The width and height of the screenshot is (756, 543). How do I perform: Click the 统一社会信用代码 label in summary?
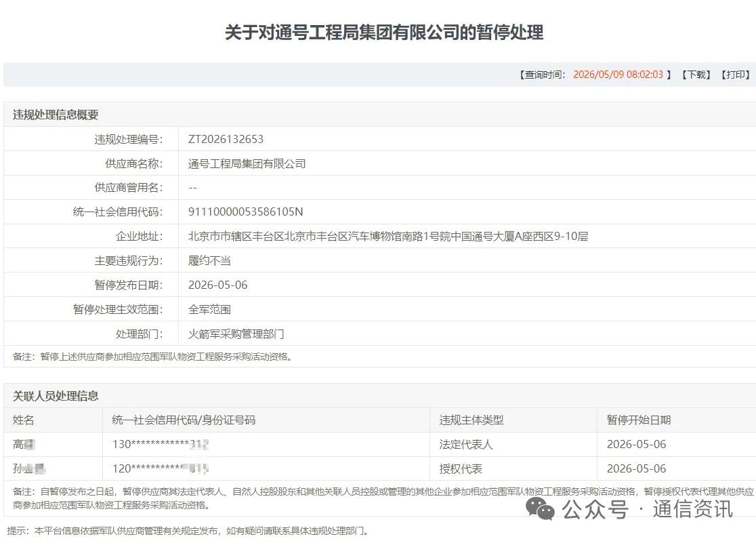pyautogui.click(x=118, y=212)
